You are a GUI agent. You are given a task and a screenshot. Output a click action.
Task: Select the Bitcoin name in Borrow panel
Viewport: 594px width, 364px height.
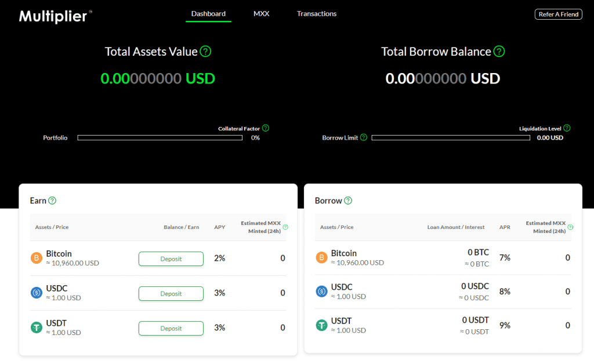pyautogui.click(x=343, y=253)
